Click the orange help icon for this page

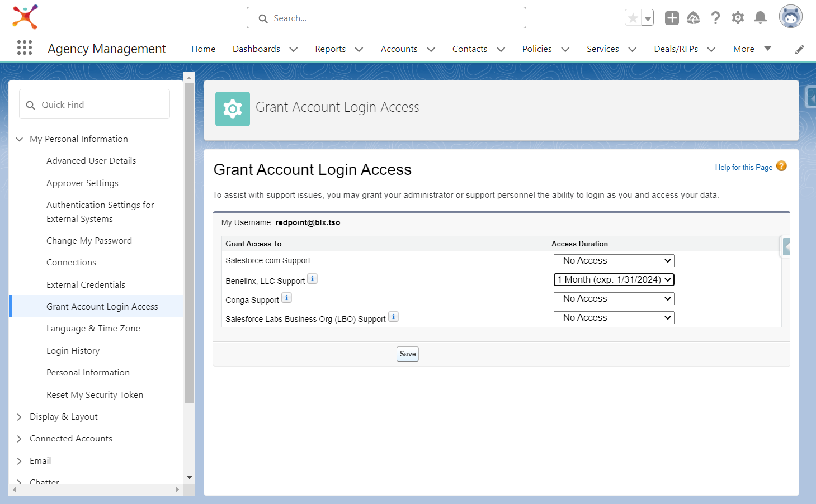781,166
